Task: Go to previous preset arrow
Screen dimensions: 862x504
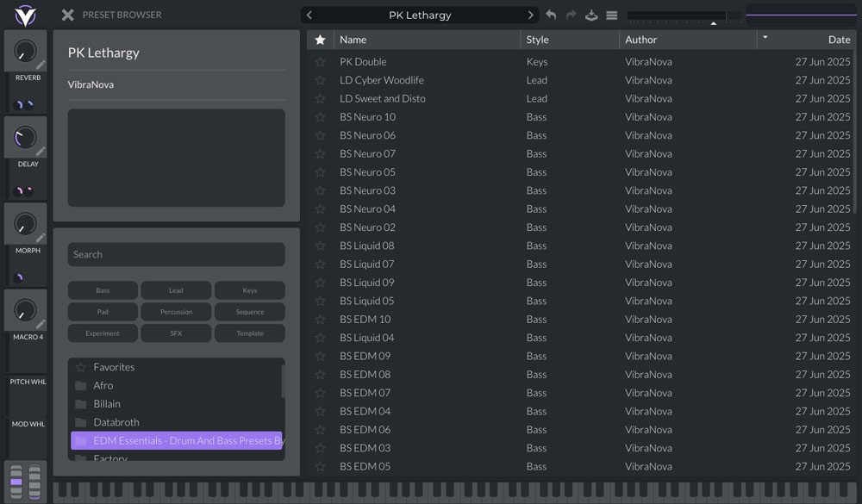Action: tap(309, 16)
